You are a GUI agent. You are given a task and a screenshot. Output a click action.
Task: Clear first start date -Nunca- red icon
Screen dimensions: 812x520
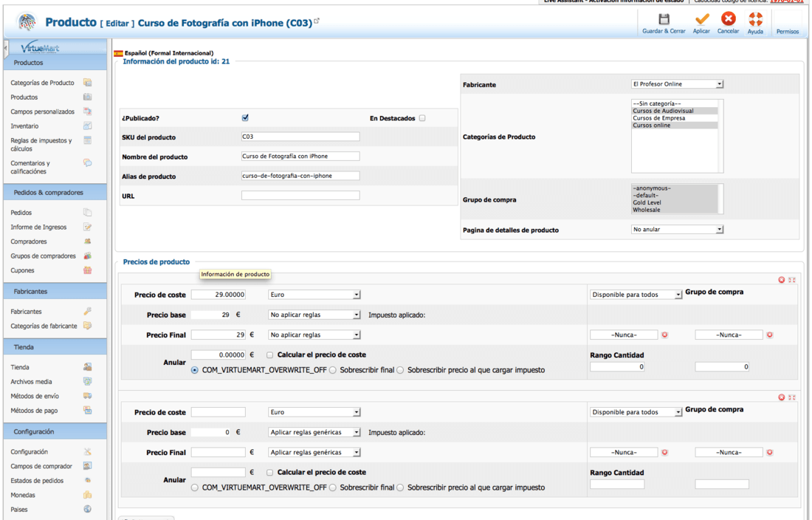pyautogui.click(x=665, y=335)
